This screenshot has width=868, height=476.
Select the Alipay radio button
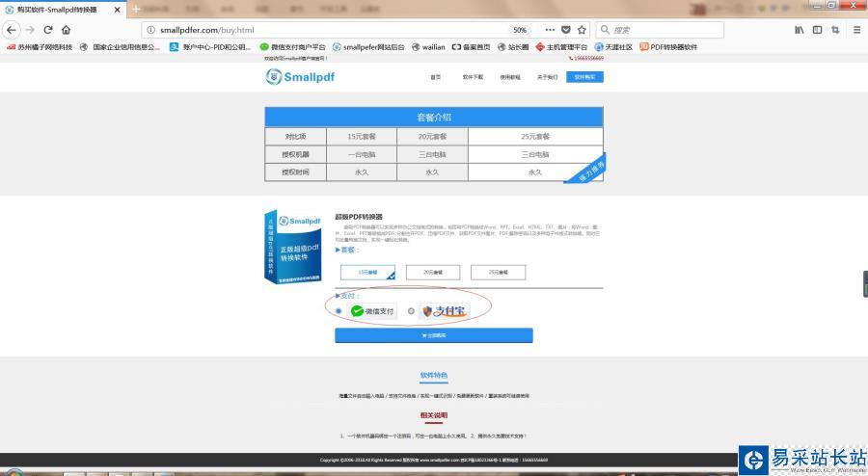411,311
